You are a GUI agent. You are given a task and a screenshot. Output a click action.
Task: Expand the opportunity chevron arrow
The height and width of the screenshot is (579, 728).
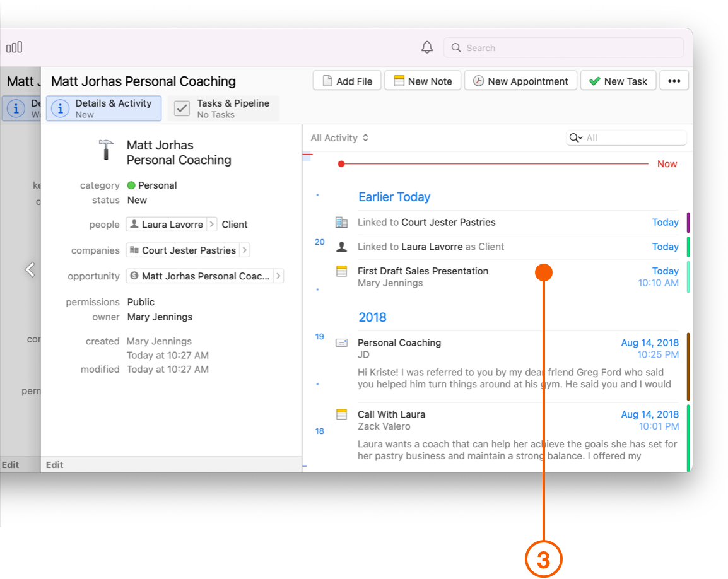pos(278,276)
